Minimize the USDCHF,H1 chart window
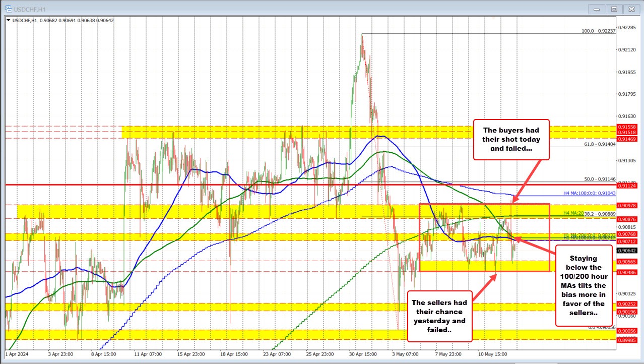 pos(600,9)
